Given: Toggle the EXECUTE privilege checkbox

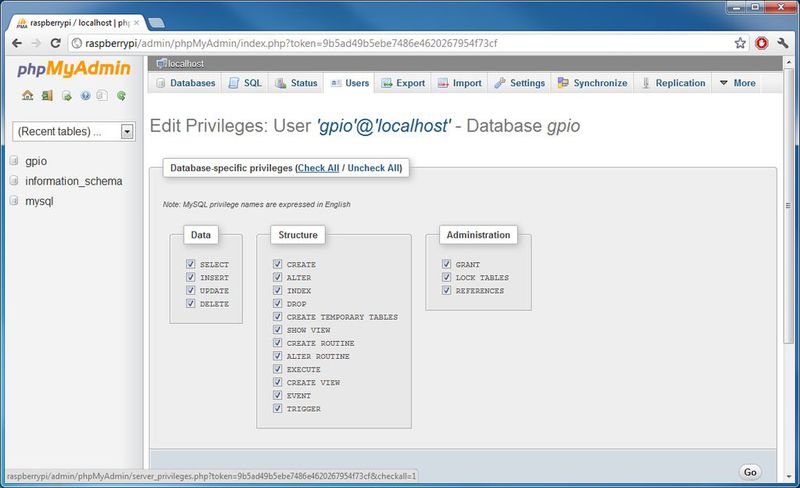Looking at the screenshot, I should (278, 369).
